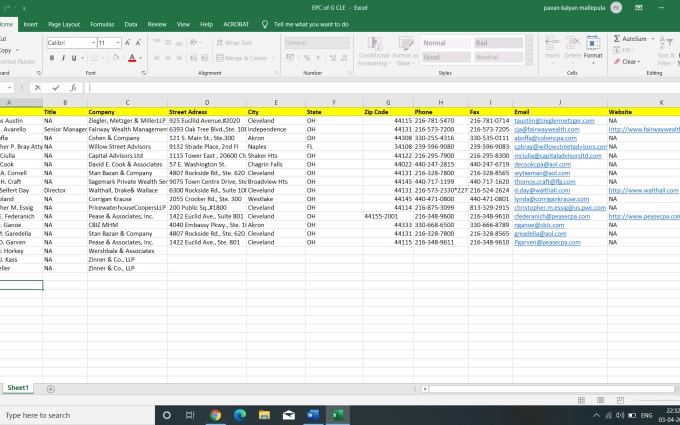
Task: Click Decrease Font Size icon
Action: coord(138,42)
